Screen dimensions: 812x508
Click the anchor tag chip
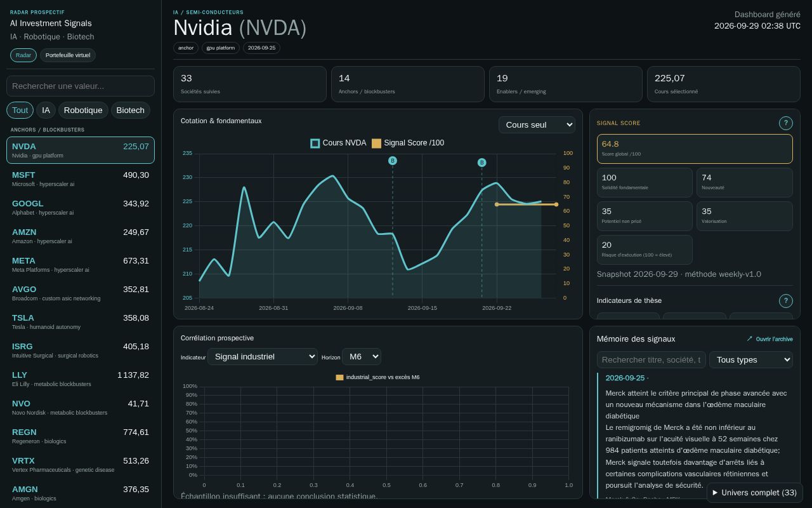186,48
